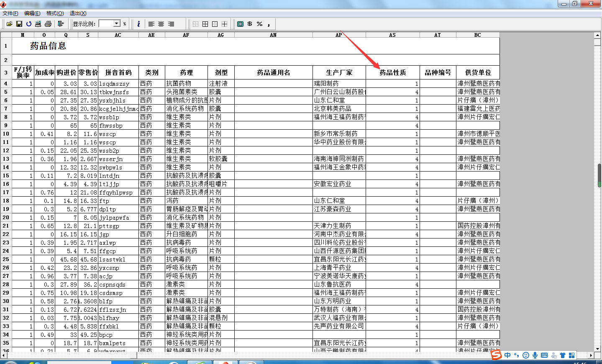Select column AN header
602x364 pixels.
(273, 35)
